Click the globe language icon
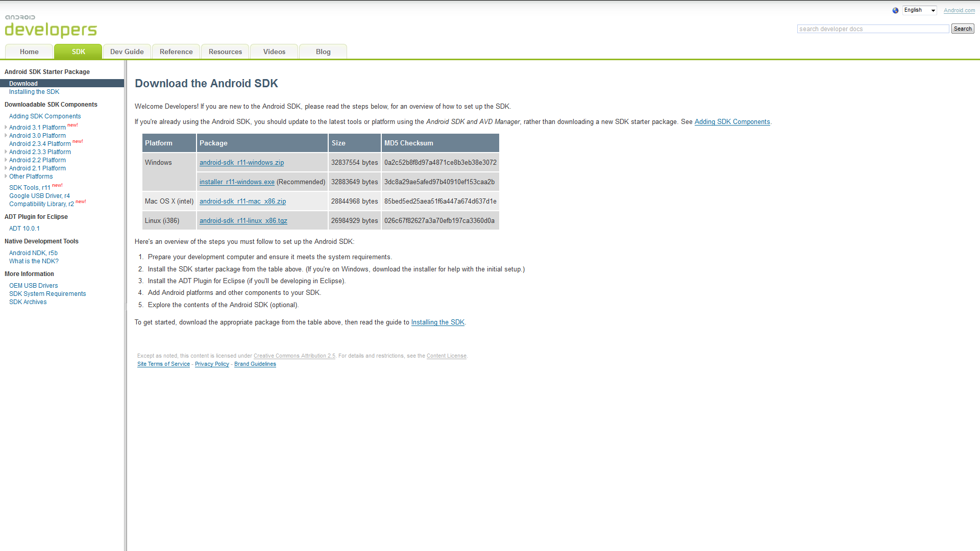This screenshot has width=980, height=551. pos(895,10)
